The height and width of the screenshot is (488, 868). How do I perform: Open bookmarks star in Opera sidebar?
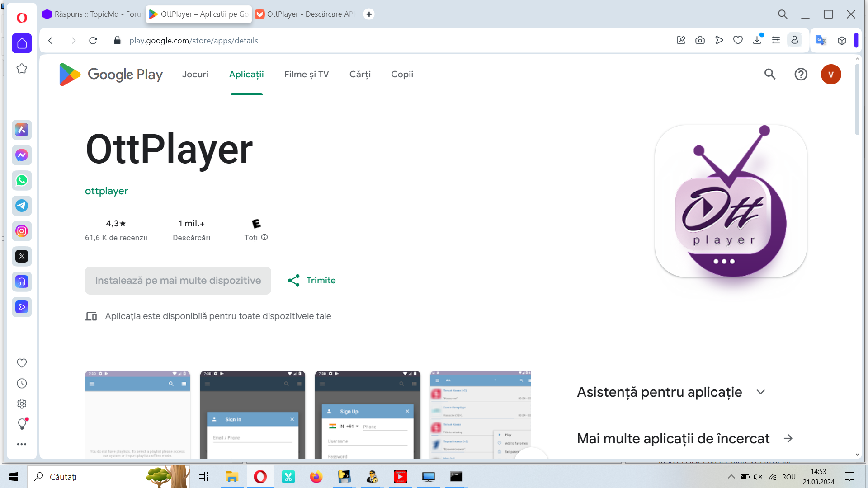click(22, 69)
